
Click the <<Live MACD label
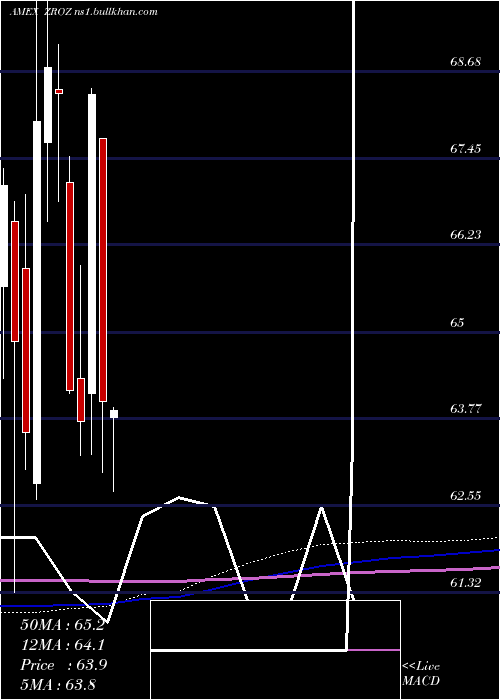[421, 674]
